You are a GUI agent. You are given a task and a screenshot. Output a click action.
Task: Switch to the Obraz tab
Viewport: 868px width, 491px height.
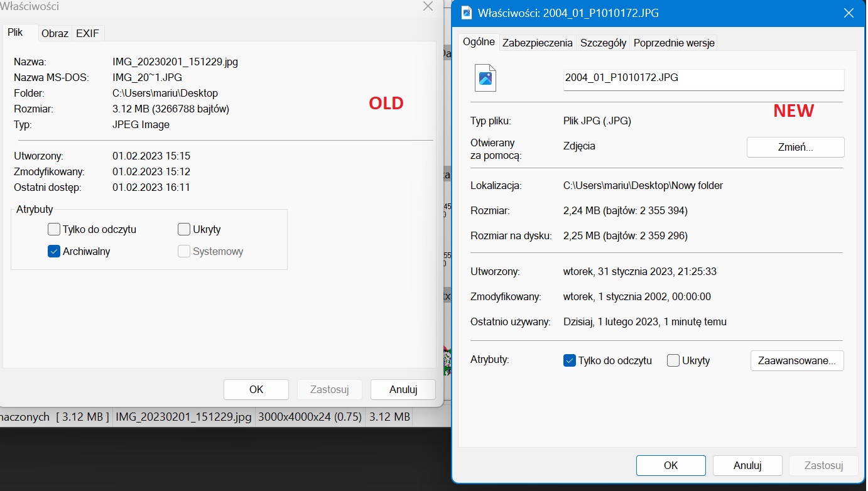tap(55, 33)
